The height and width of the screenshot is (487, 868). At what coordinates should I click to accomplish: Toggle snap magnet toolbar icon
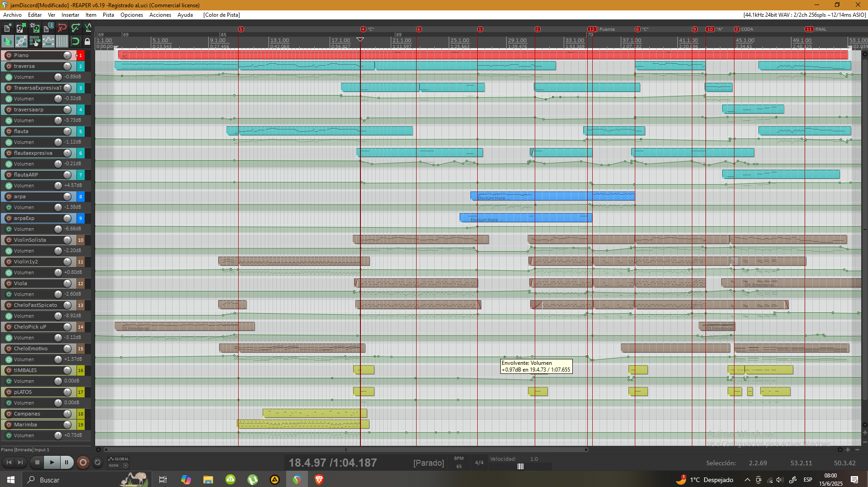point(75,42)
